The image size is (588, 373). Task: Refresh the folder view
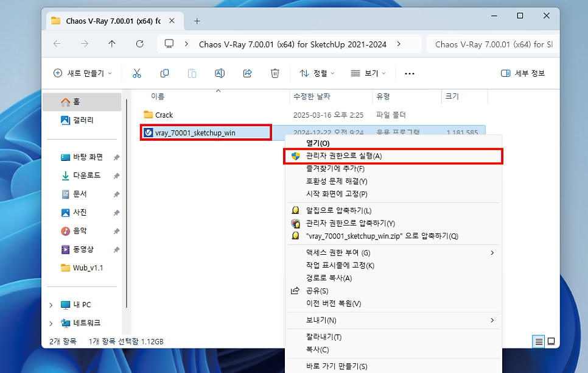[139, 44]
